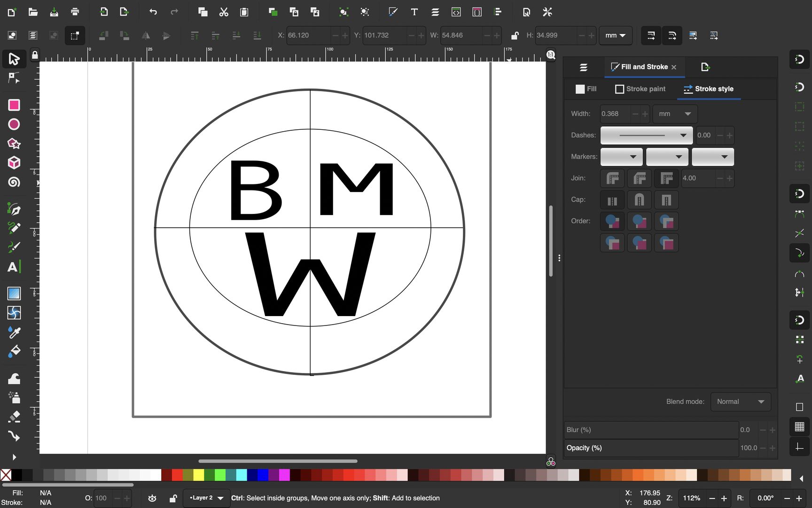Select the Spiral tool
Screen dimensions: 812x508
pos(14,182)
